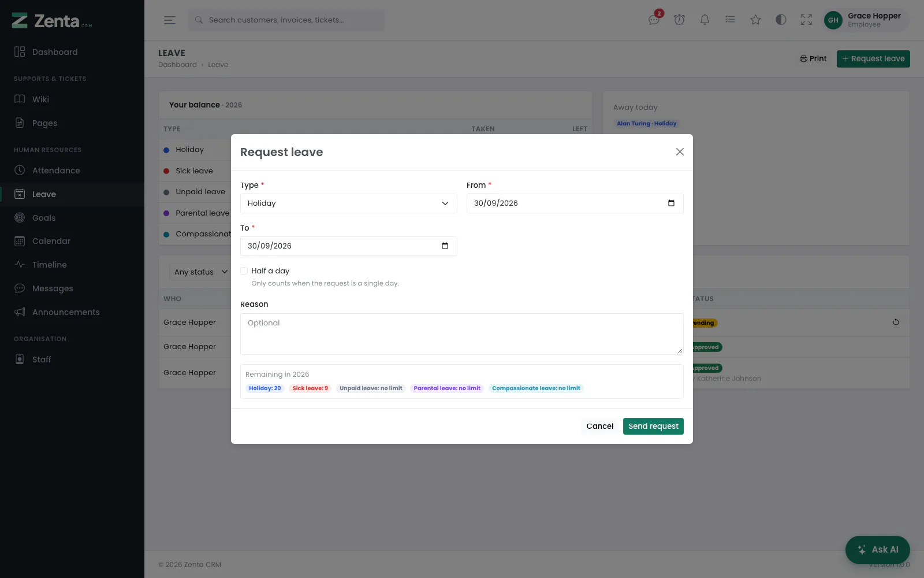Click the Sick leave: 9 badge
The image size is (924, 578).
[x=310, y=388]
